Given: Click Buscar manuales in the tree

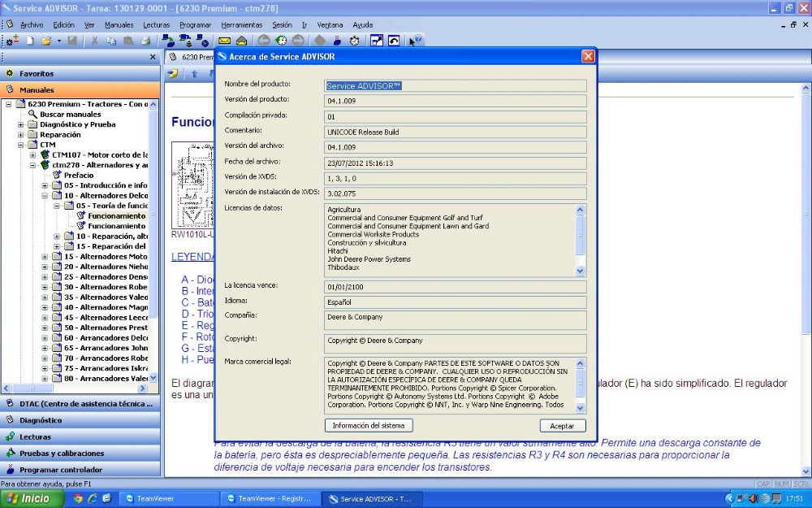Looking at the screenshot, I should click(x=71, y=114).
